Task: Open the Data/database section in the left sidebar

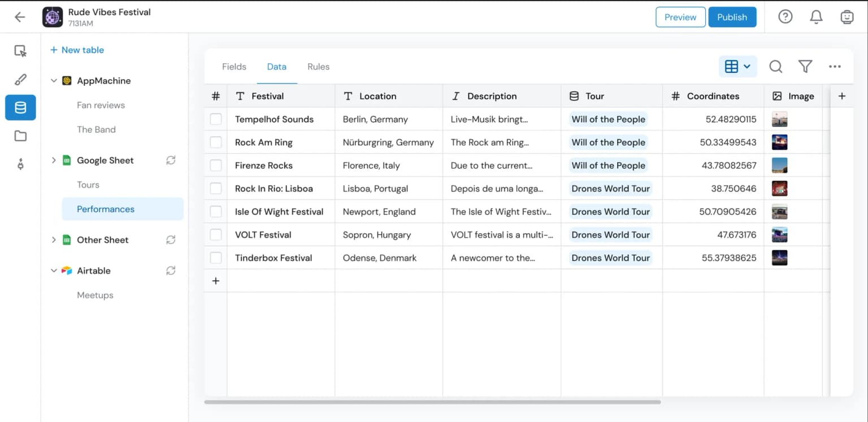Action: tap(20, 107)
